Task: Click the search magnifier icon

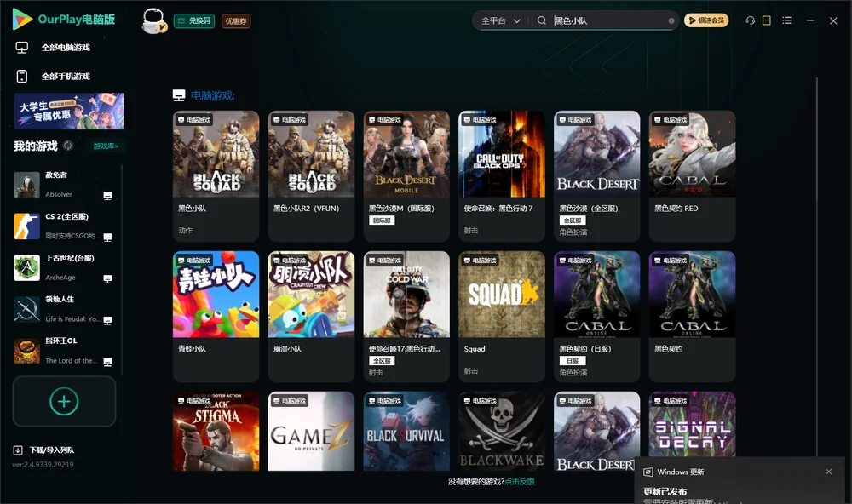Action: (x=542, y=20)
